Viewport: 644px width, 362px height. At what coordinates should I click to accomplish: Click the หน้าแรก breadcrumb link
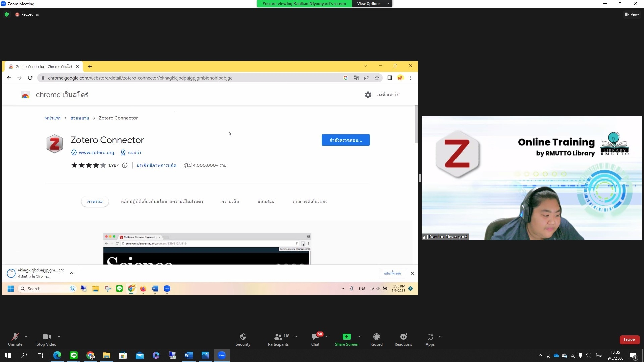click(53, 118)
